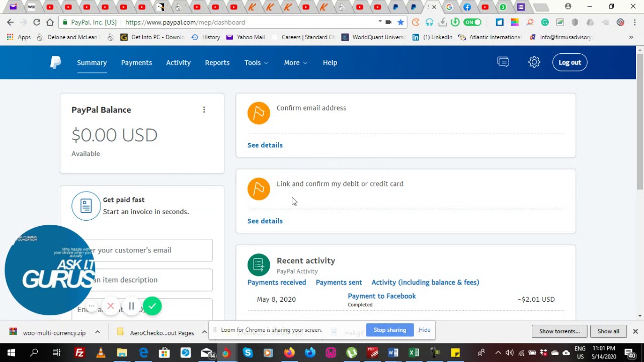Click the Recent activity icon
Image resolution: width=644 pixels, height=362 pixels.
(x=259, y=265)
